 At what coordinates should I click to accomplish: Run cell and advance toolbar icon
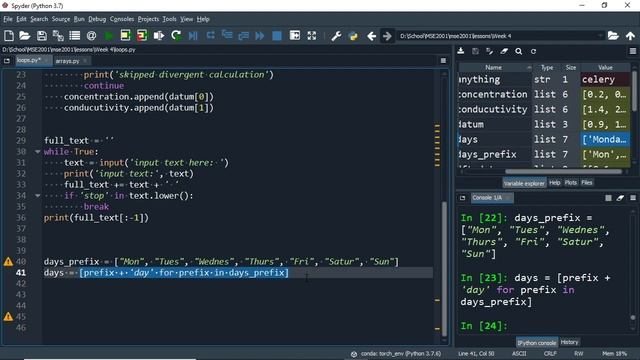(142, 36)
